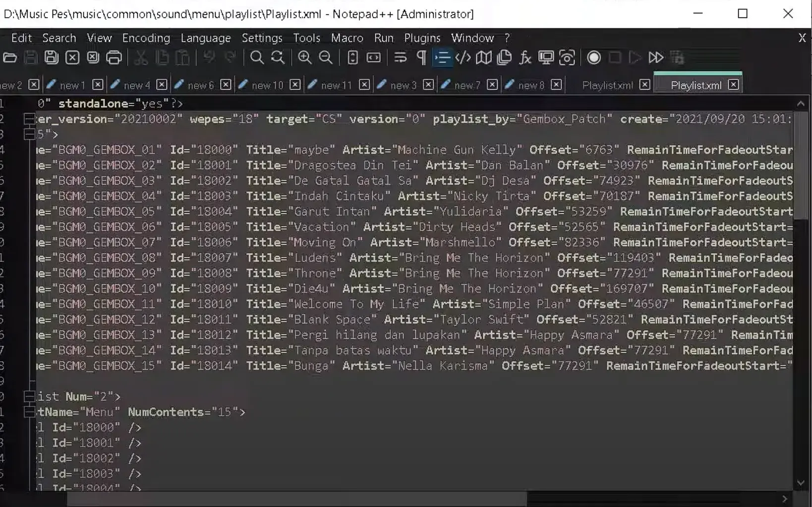Image resolution: width=812 pixels, height=507 pixels.
Task: Click the vertical scrollbar thumb
Action: 801,165
